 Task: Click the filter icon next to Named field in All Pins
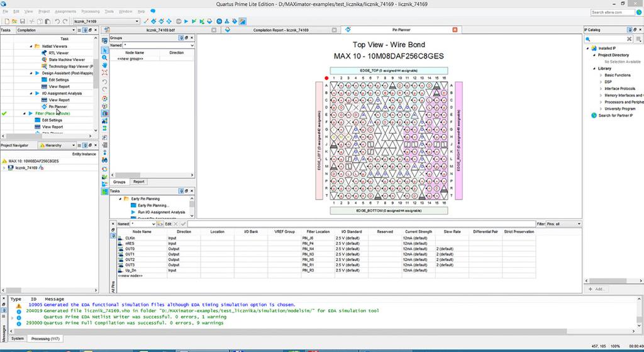[160, 224]
